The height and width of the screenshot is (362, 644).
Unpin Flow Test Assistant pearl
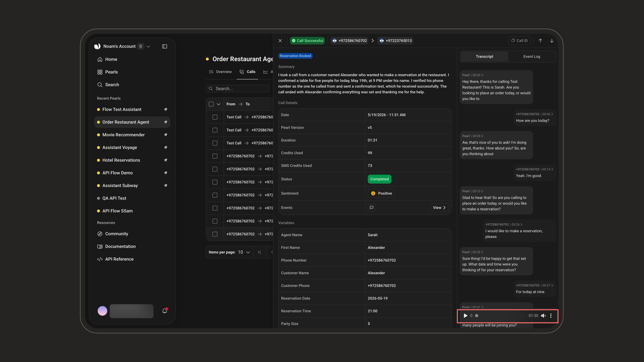pos(166,109)
